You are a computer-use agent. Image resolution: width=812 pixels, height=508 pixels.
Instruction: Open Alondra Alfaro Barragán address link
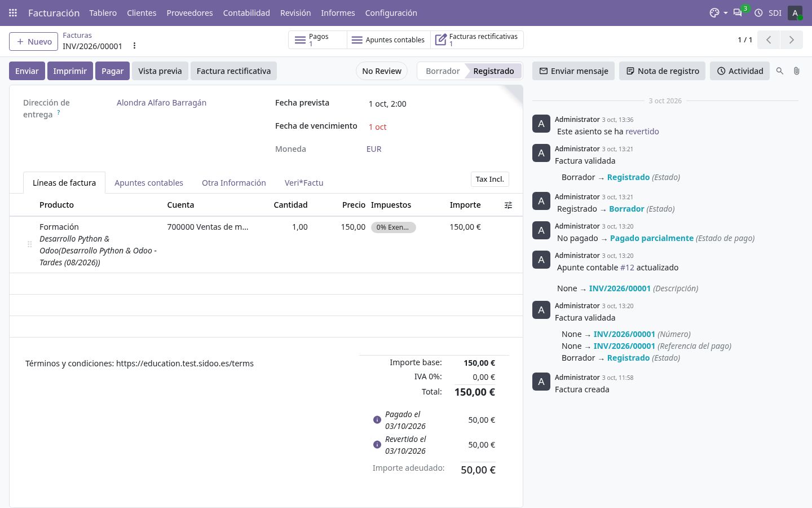click(161, 103)
